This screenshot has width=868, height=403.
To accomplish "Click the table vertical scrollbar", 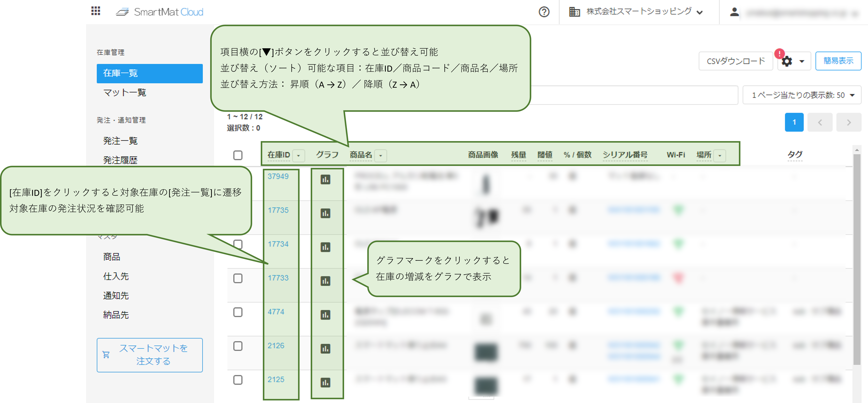I will coord(857,259).
